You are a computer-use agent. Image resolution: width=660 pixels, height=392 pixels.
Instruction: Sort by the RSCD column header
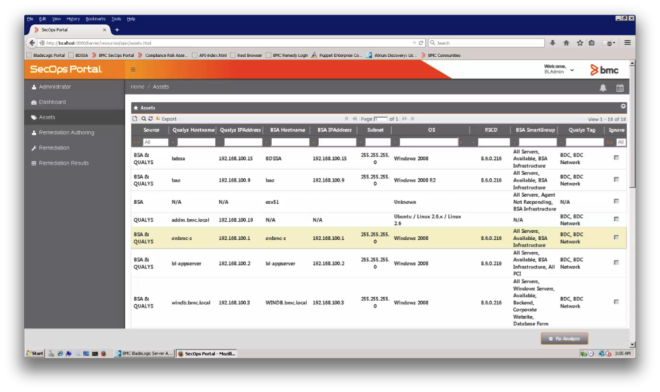491,130
